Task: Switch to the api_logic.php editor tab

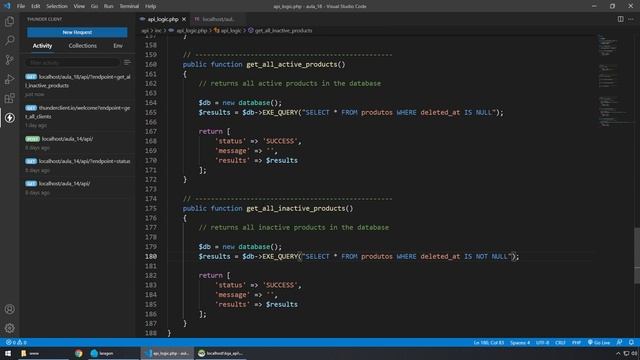Action: click(x=163, y=19)
